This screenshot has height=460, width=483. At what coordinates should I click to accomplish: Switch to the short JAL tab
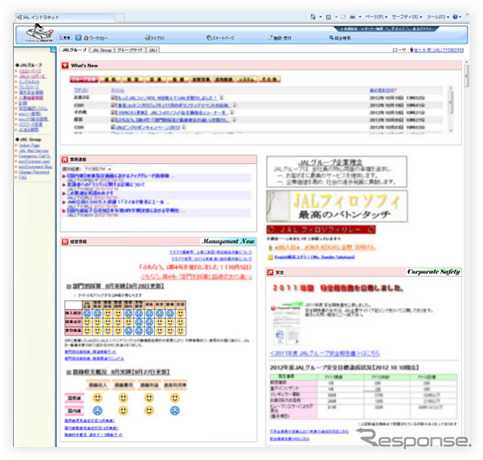(x=153, y=50)
